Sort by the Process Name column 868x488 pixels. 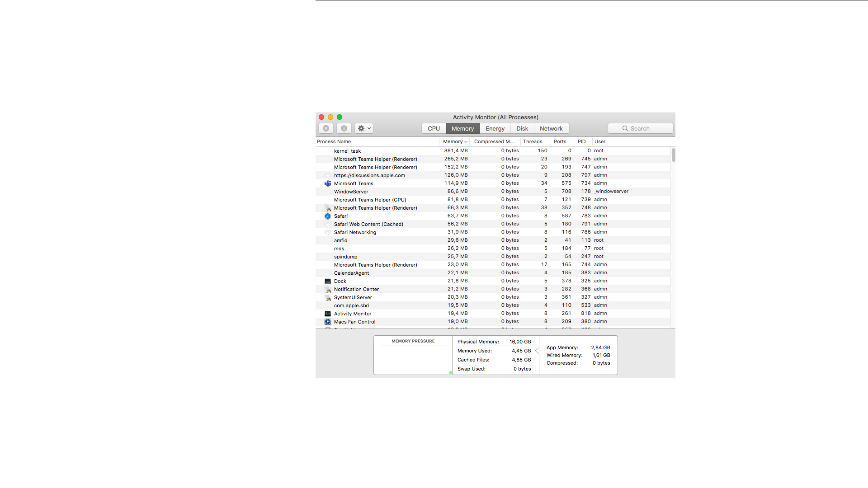click(334, 141)
